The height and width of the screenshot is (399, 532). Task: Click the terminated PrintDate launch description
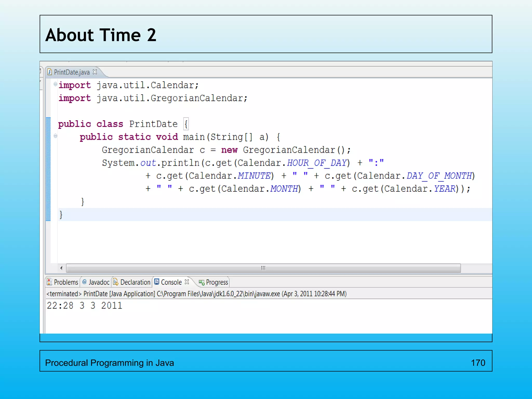(x=196, y=294)
